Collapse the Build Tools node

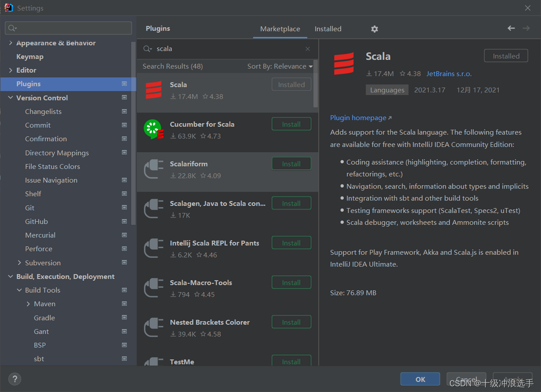pos(19,290)
